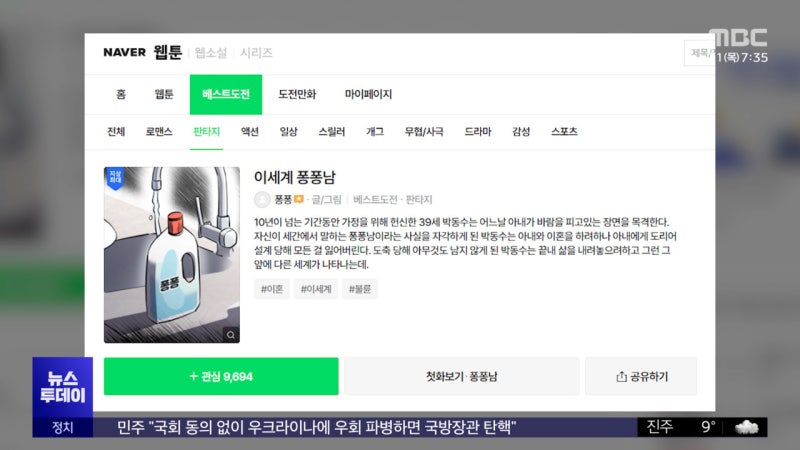Select the 스릴러 genre filter
This screenshot has height=450, width=800.
coord(331,132)
